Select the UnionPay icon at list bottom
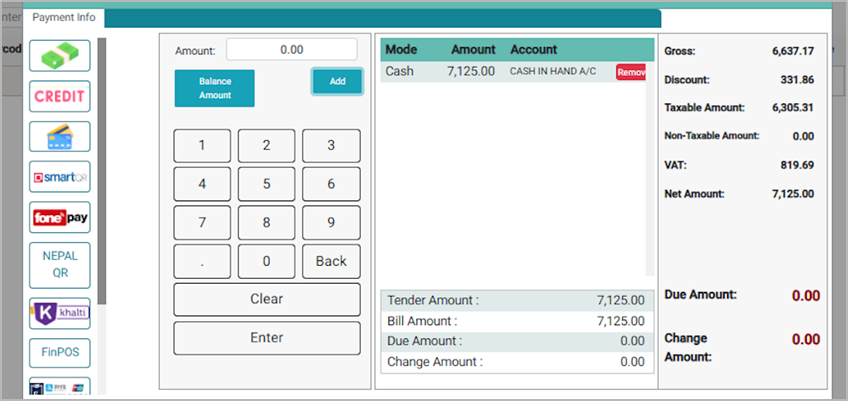The image size is (848, 401). (60, 386)
